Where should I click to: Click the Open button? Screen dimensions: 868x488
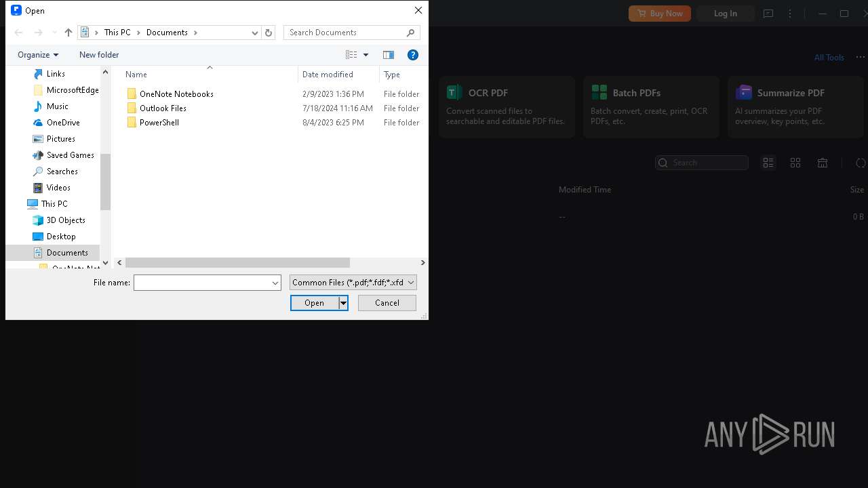click(315, 303)
